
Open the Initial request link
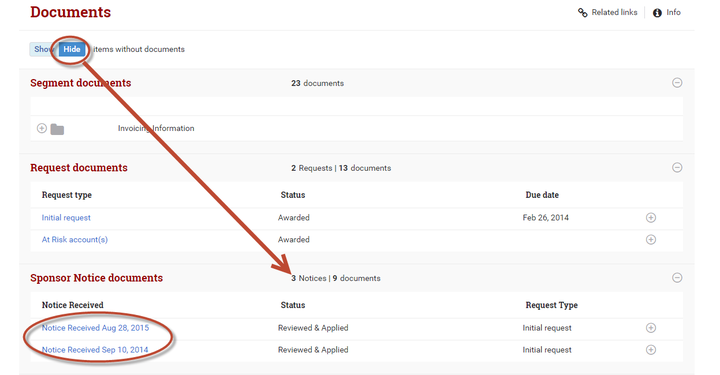(66, 218)
